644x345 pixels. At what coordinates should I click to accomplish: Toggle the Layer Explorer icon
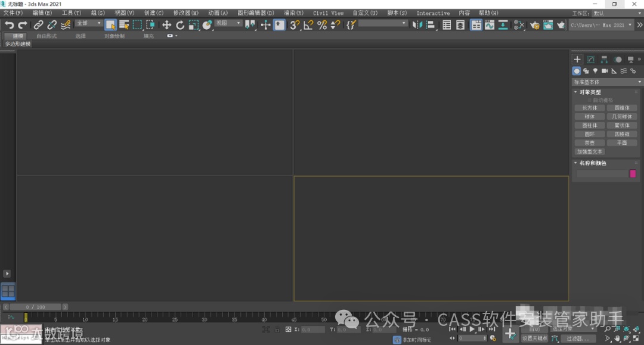[x=460, y=25]
